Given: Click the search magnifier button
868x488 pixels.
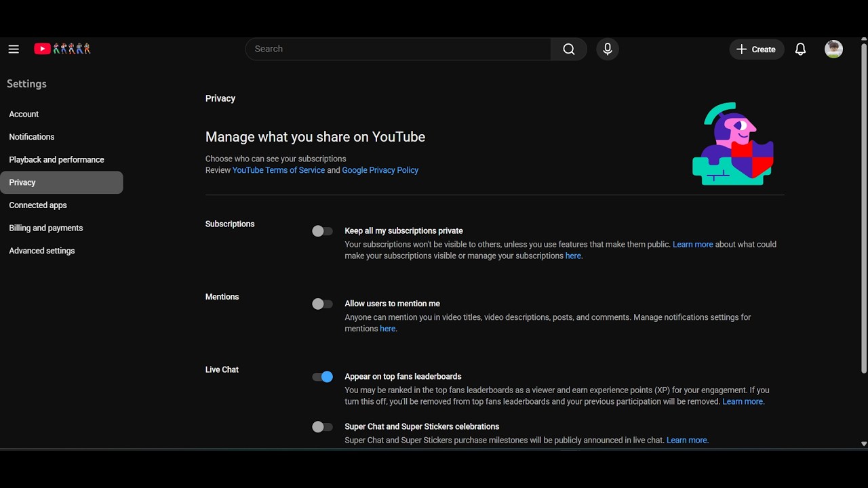Looking at the screenshot, I should click(569, 49).
